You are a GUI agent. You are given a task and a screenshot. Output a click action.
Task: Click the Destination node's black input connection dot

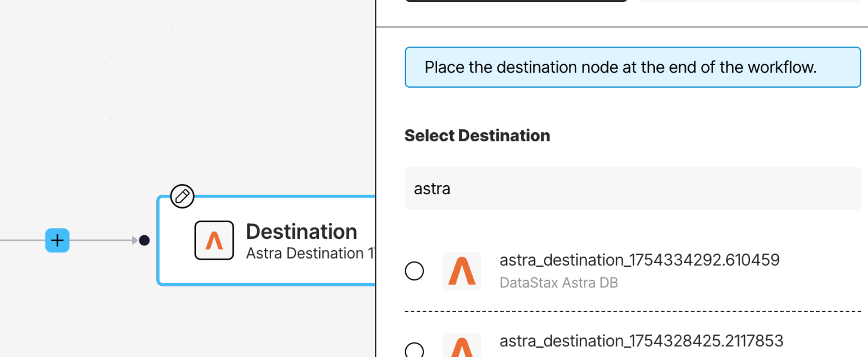pyautogui.click(x=144, y=240)
